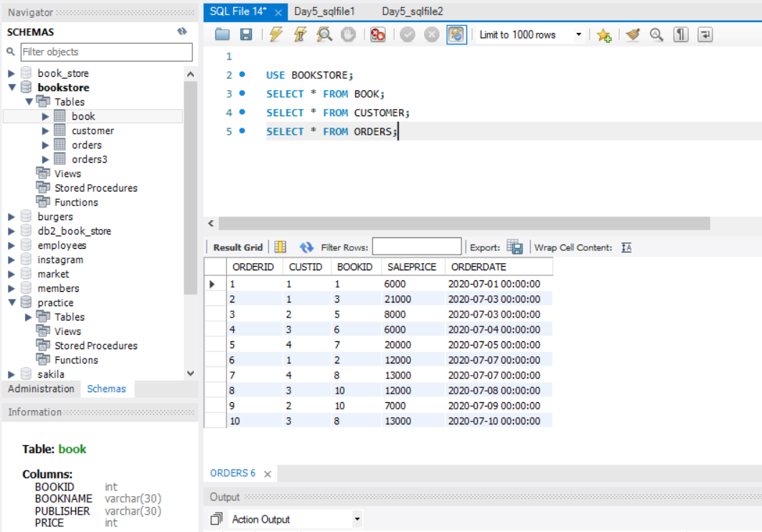Select the SALEPRICE cell showing 21000

413,299
